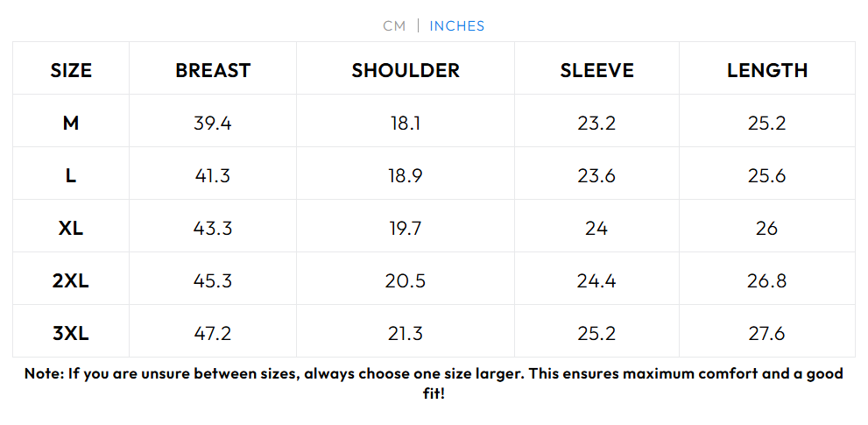Select the 2XL size row label
868x425 pixels.
(71, 281)
